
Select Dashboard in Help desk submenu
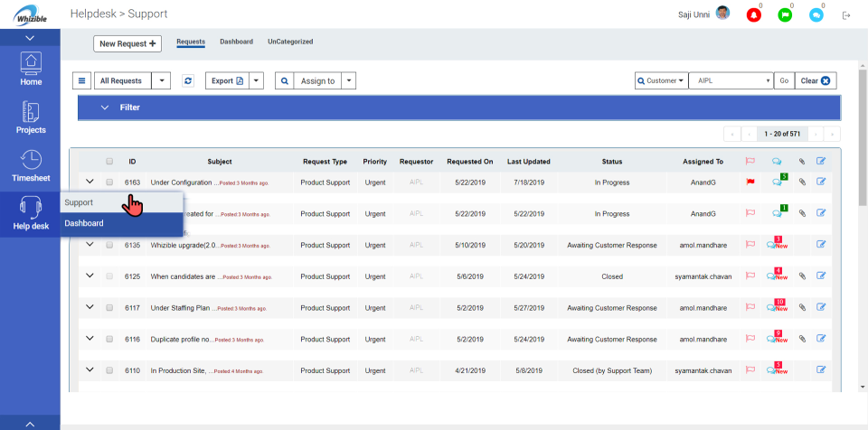[84, 223]
